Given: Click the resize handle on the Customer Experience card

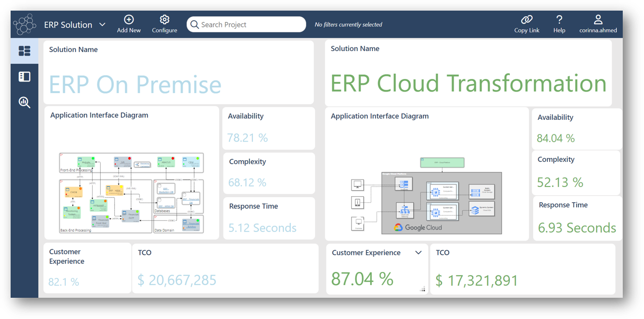Looking at the screenshot, I should [x=422, y=290].
